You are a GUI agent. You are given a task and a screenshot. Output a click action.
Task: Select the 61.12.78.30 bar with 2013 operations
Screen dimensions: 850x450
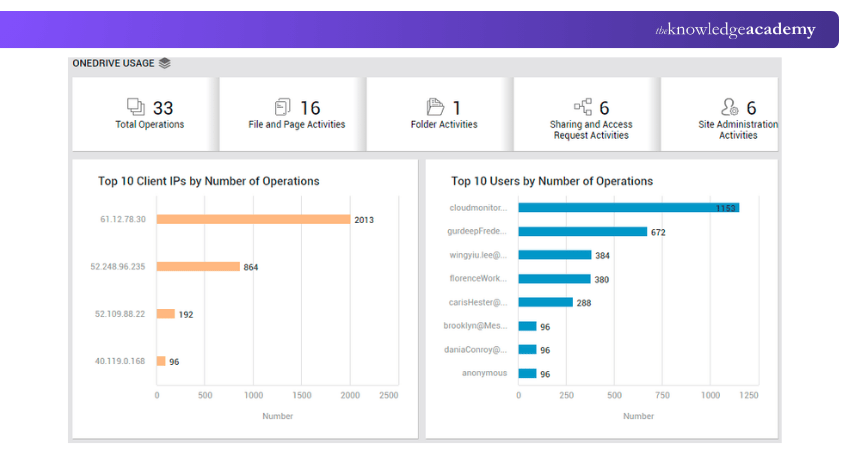point(253,219)
